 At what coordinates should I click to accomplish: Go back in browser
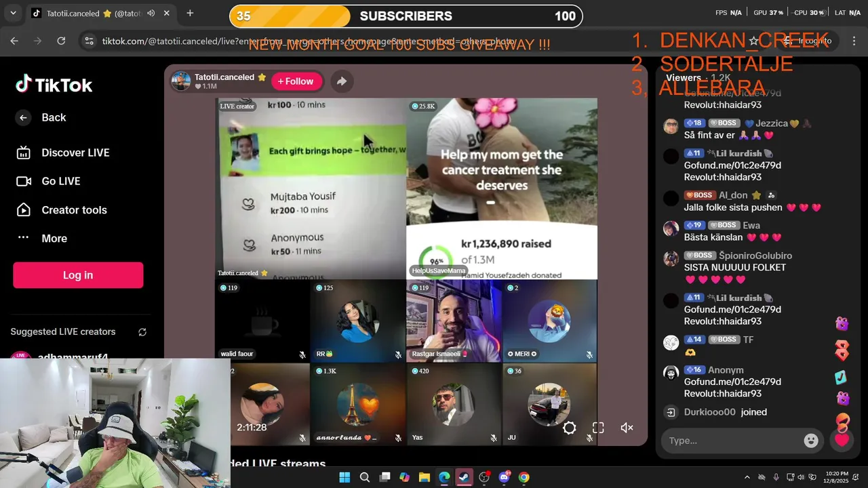pyautogui.click(x=14, y=41)
